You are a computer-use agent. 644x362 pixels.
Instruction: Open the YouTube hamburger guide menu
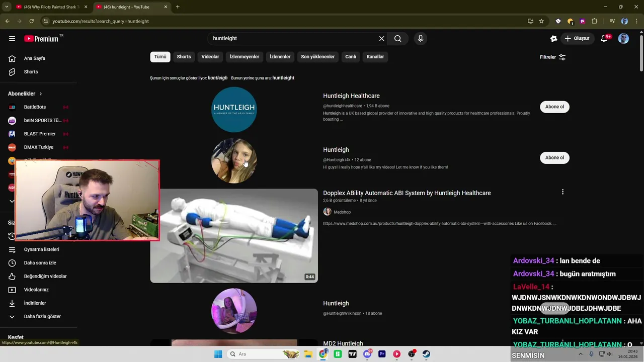12,39
